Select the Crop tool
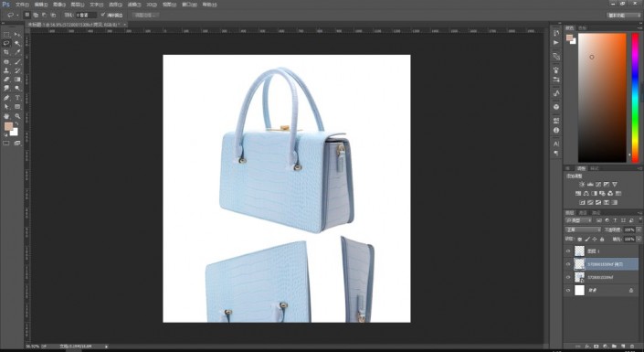 (6, 52)
